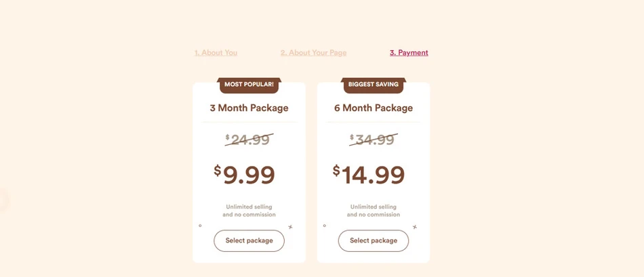Click the partial circle at left page edge
Screen dimensions: 644x277
click(x=2, y=200)
